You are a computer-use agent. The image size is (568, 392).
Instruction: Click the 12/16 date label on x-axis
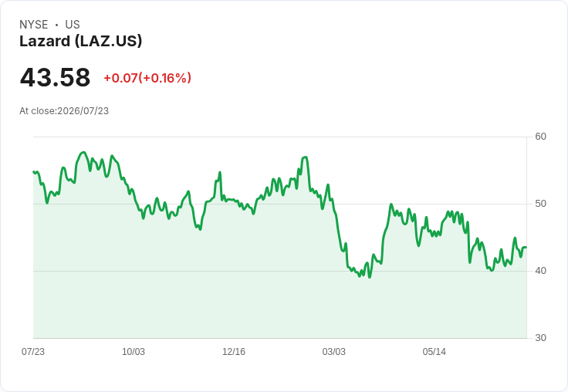click(x=234, y=352)
